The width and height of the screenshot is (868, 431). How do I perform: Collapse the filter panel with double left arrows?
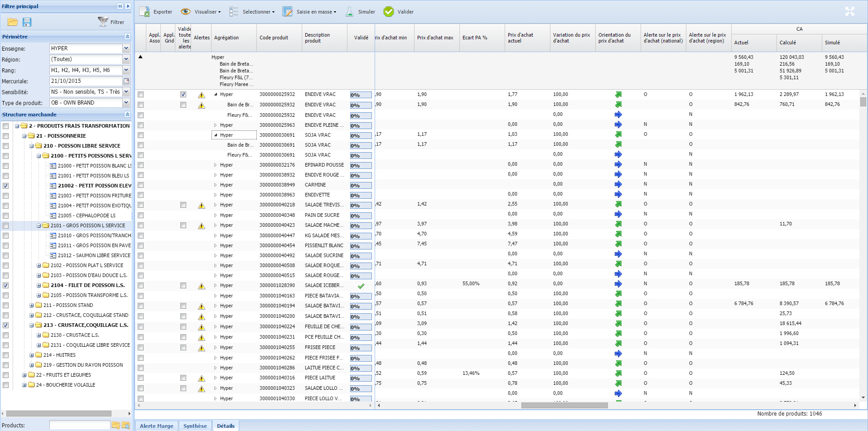pyautogui.click(x=120, y=6)
